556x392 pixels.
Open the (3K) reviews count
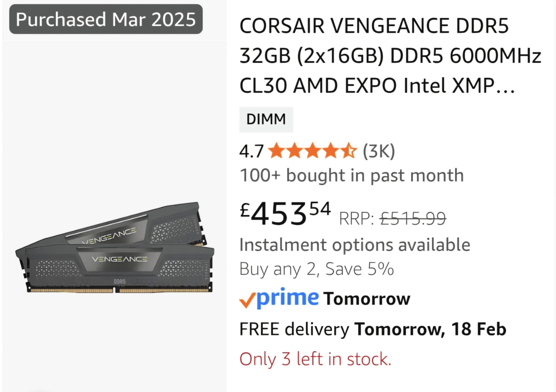[x=379, y=151]
